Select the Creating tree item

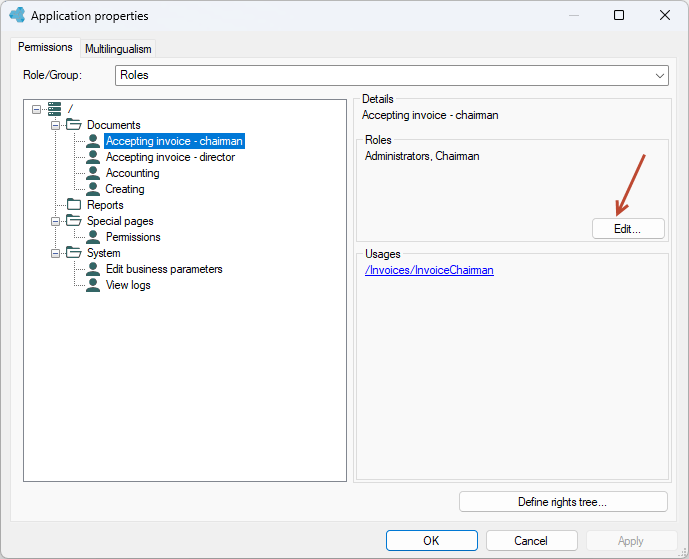tap(125, 189)
